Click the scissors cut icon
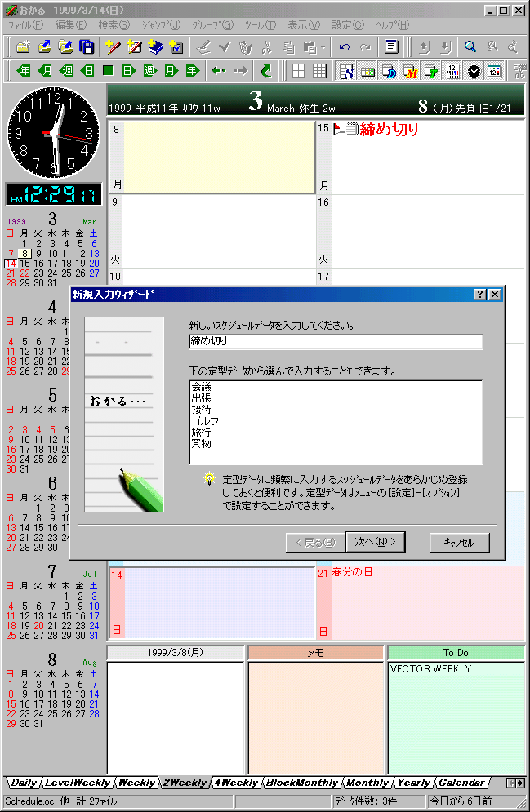This screenshot has height=812, width=530. coord(267,47)
